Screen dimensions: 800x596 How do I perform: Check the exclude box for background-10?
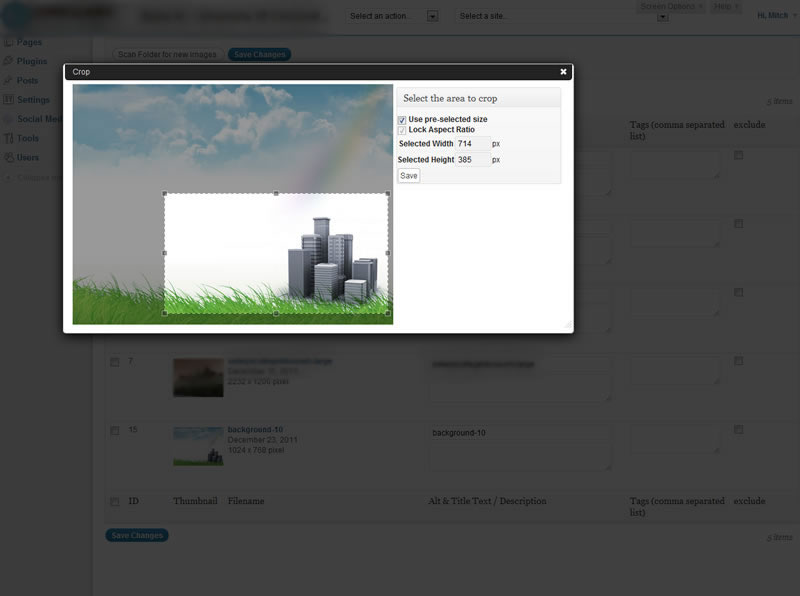coord(738,430)
